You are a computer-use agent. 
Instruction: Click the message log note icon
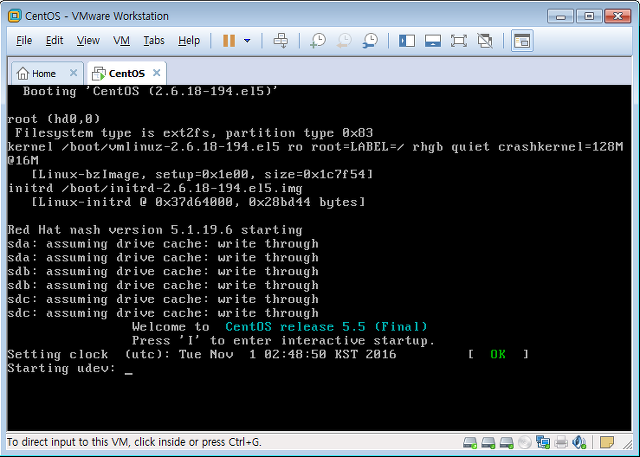[607, 442]
